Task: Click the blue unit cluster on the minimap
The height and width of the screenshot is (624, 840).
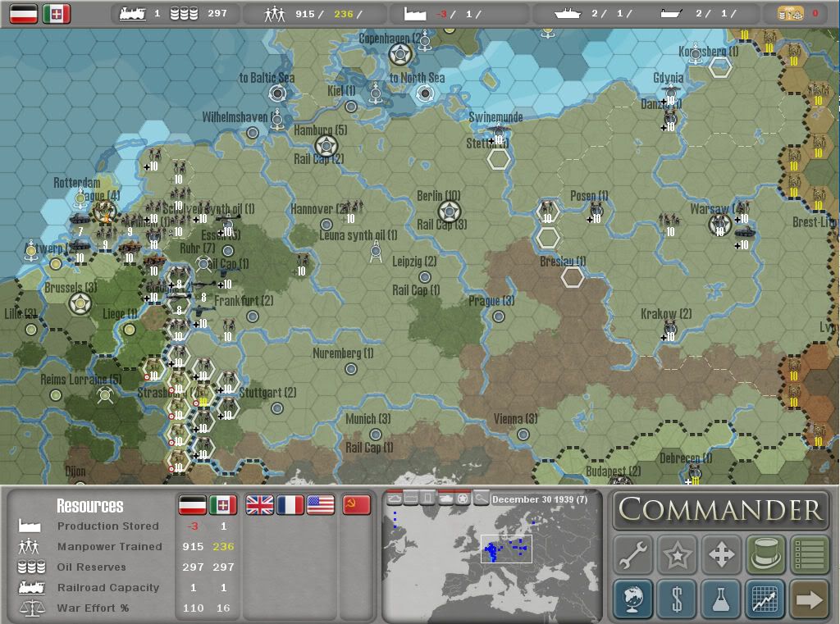Action: [x=495, y=550]
